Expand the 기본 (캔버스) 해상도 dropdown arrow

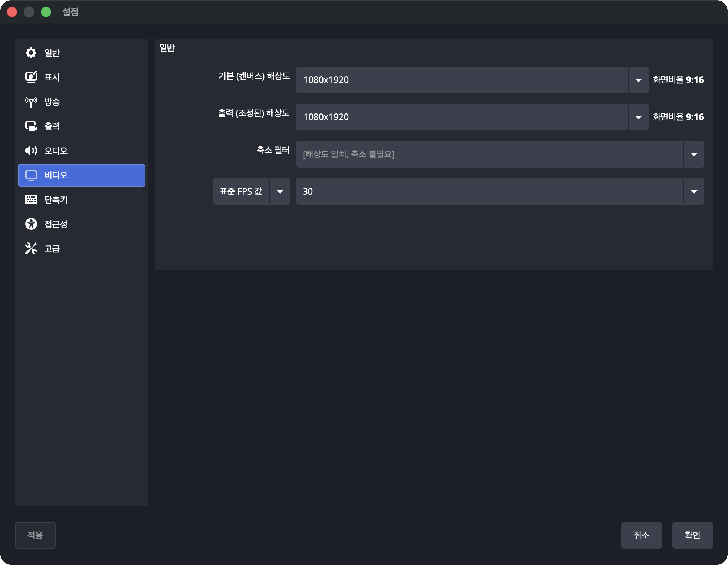click(638, 80)
